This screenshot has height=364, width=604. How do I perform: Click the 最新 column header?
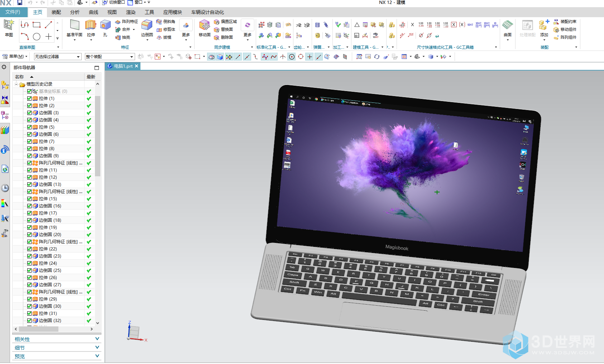pyautogui.click(x=91, y=77)
